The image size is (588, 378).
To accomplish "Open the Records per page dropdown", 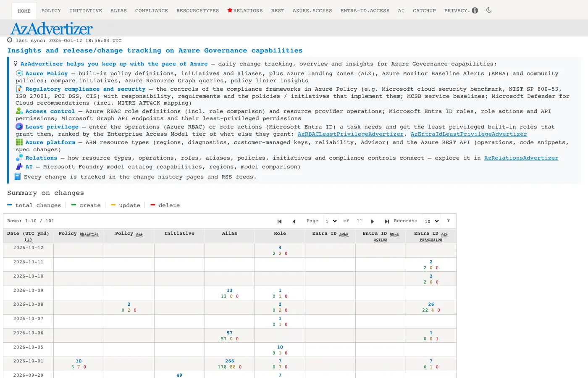I will (x=432, y=221).
